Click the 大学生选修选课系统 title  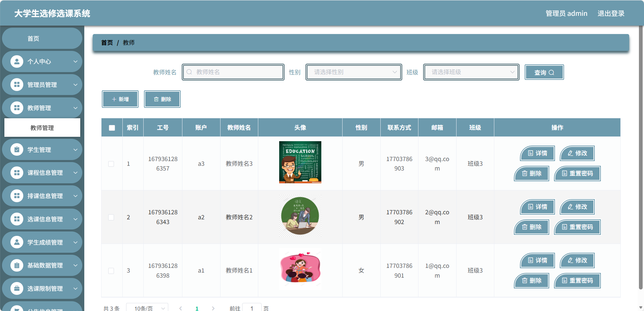(52, 13)
